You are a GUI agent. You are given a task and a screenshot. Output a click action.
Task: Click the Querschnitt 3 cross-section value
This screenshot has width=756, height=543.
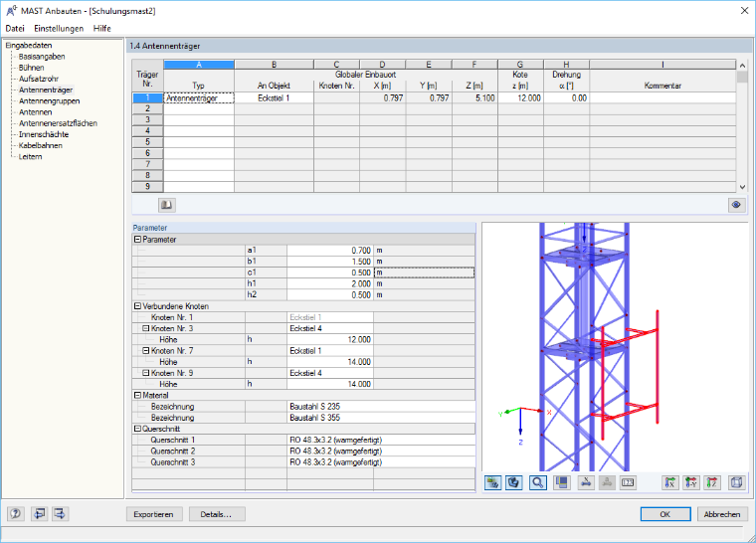point(381,462)
